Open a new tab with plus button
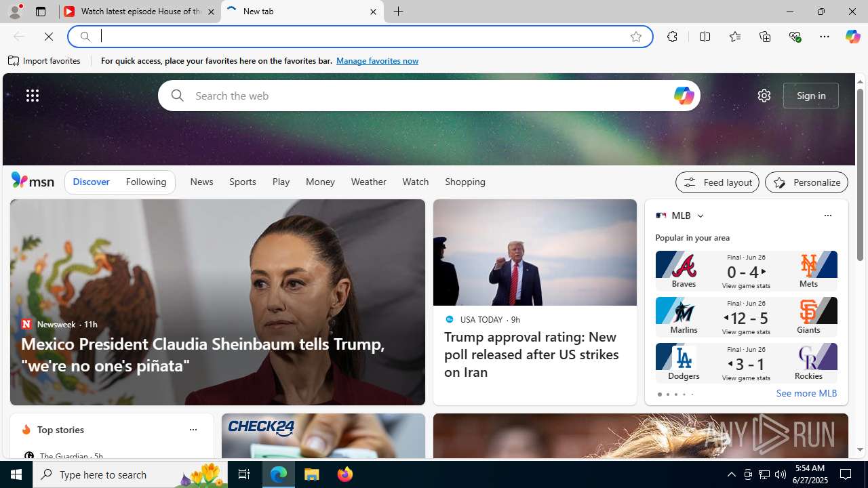868x488 pixels. pos(399,12)
